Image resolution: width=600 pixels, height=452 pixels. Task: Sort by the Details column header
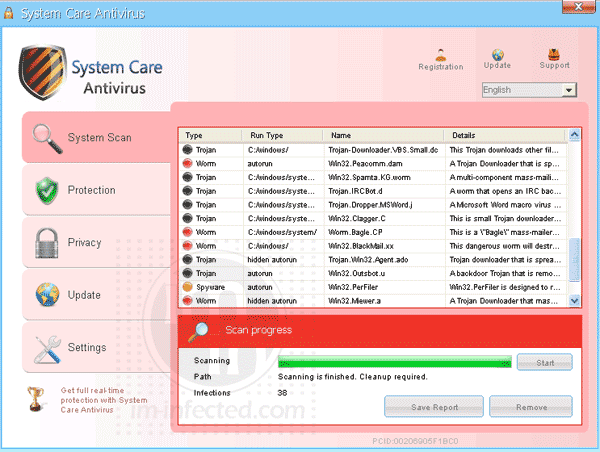(504, 135)
